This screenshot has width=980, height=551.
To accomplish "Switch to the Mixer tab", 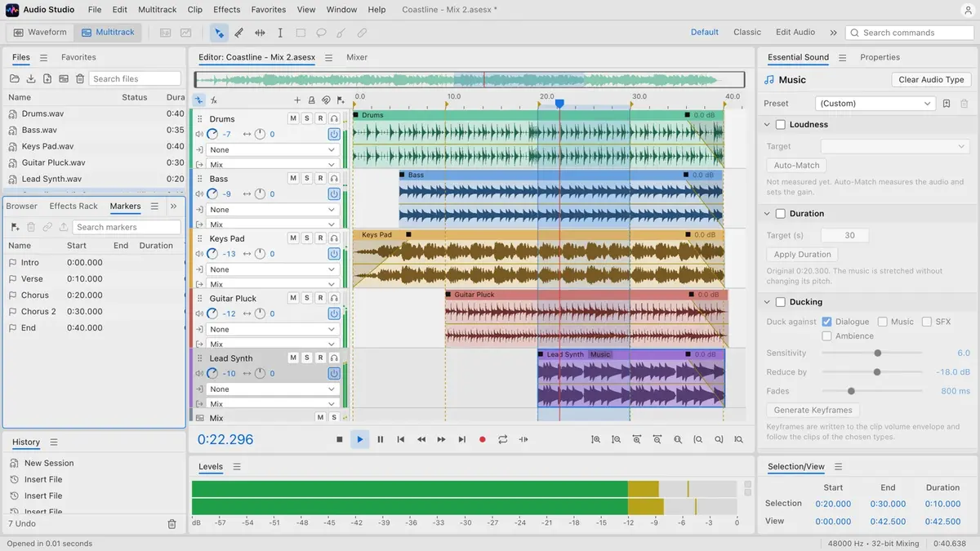I will pyautogui.click(x=357, y=58).
